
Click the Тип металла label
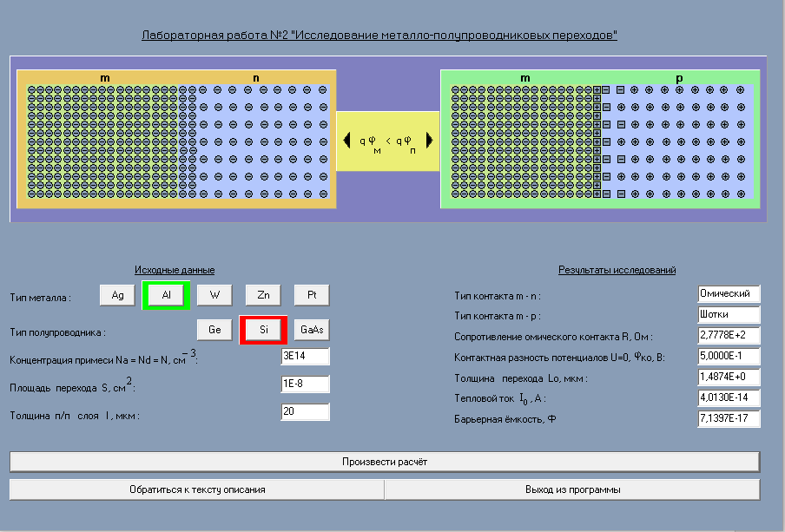click(x=40, y=298)
